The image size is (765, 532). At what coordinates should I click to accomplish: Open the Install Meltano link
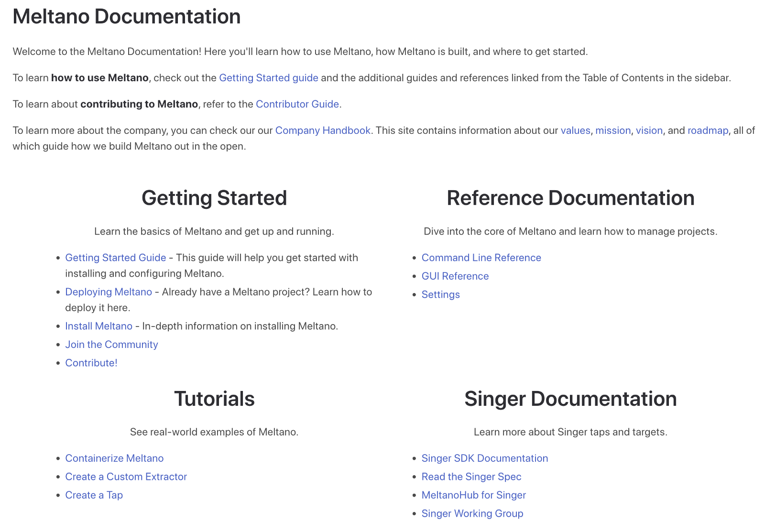point(98,326)
